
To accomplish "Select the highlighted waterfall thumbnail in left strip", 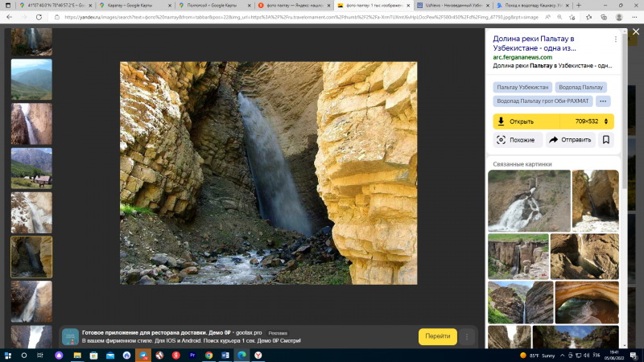I will click(x=31, y=257).
